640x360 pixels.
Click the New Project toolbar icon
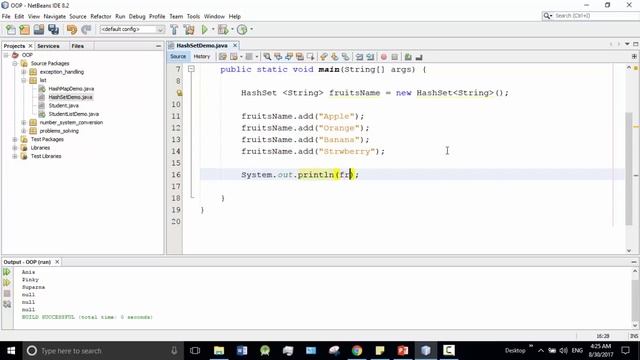[x=24, y=29]
